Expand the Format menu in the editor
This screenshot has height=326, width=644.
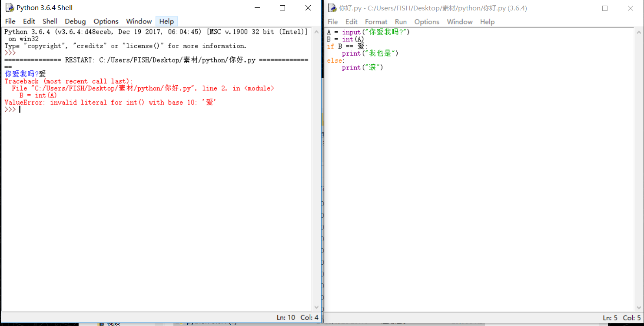click(376, 22)
